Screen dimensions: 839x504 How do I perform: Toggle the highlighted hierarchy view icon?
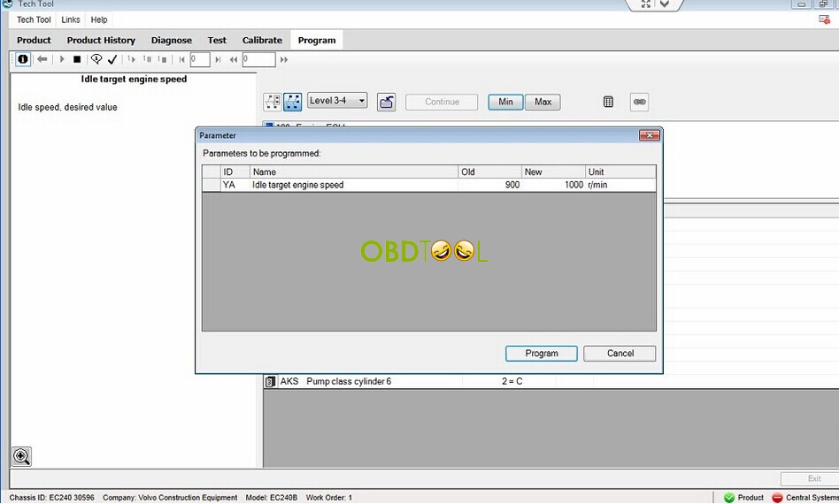[x=293, y=102]
